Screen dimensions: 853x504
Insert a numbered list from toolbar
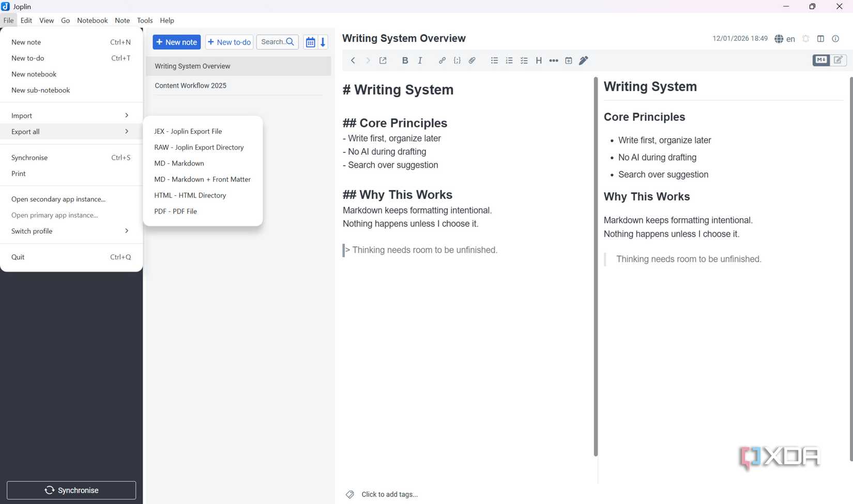click(509, 60)
